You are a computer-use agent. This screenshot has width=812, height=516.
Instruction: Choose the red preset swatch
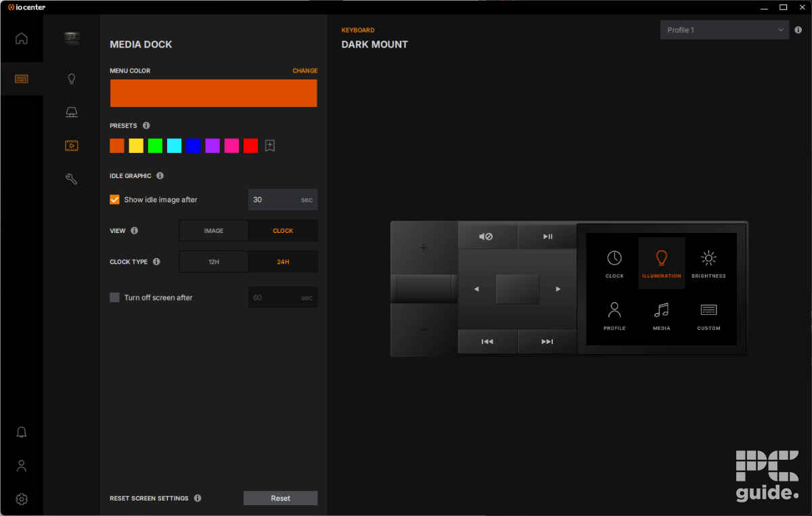[251, 146]
